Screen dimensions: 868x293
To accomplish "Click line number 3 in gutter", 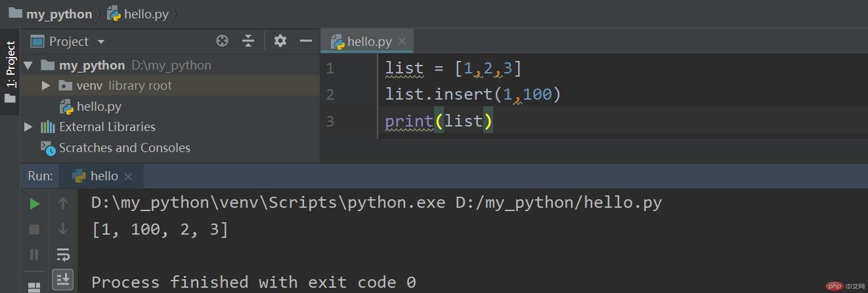I will click(330, 121).
